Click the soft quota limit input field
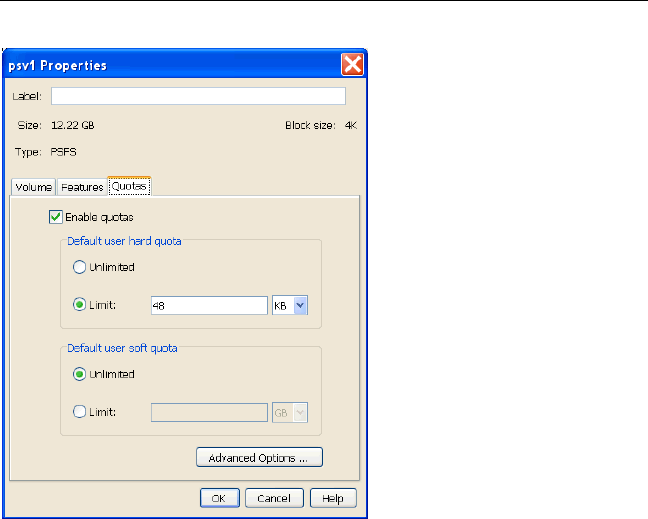Image resolution: width=648 pixels, height=519 pixels. (x=209, y=412)
